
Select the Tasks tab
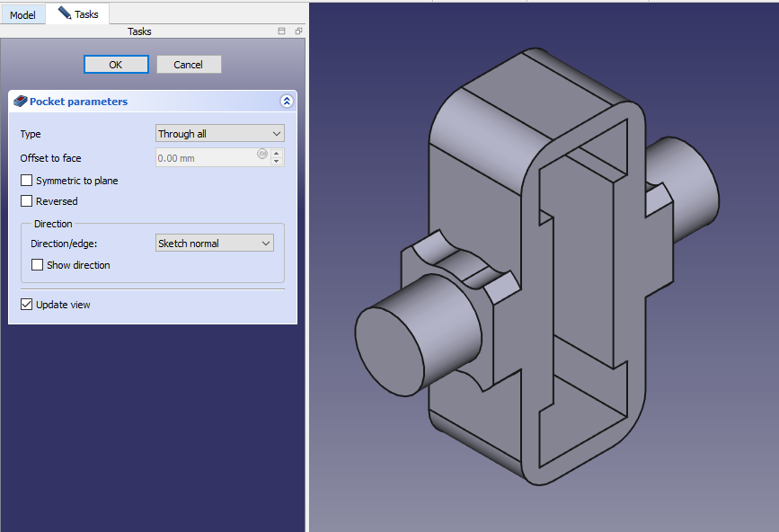(x=78, y=14)
